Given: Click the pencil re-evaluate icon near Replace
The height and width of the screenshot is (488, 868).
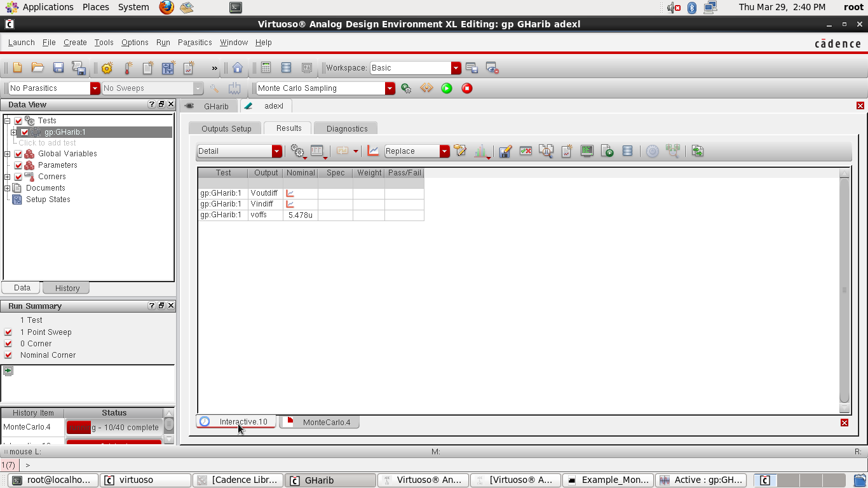Looking at the screenshot, I should [x=461, y=151].
